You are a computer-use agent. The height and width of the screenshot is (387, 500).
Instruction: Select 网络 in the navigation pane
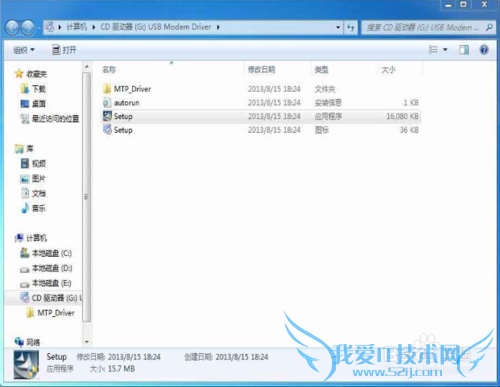33,342
